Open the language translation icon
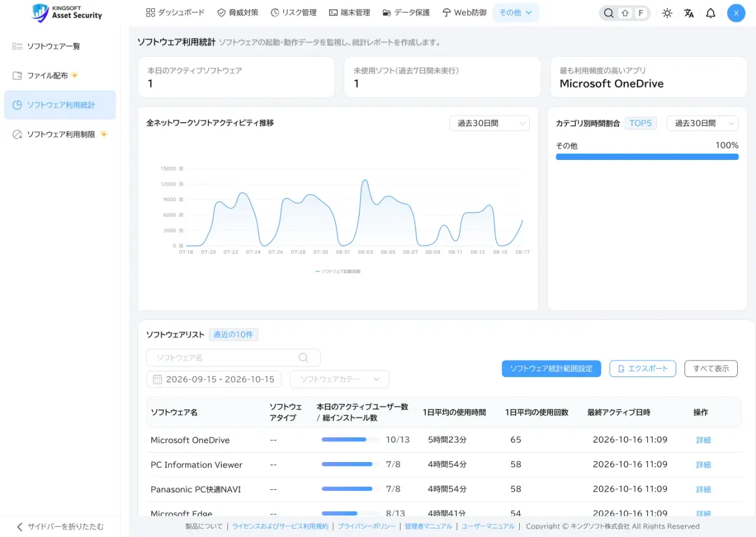 coord(689,13)
